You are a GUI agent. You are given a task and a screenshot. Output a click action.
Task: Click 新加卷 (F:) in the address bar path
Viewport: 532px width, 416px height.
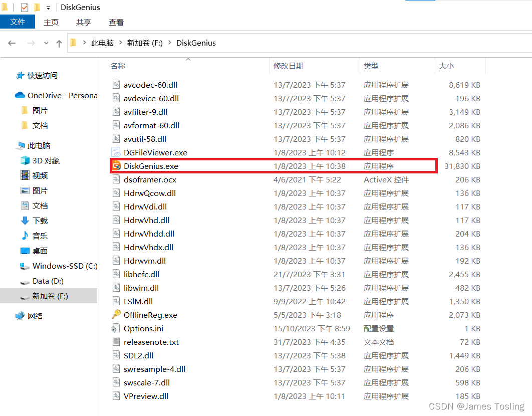click(145, 43)
